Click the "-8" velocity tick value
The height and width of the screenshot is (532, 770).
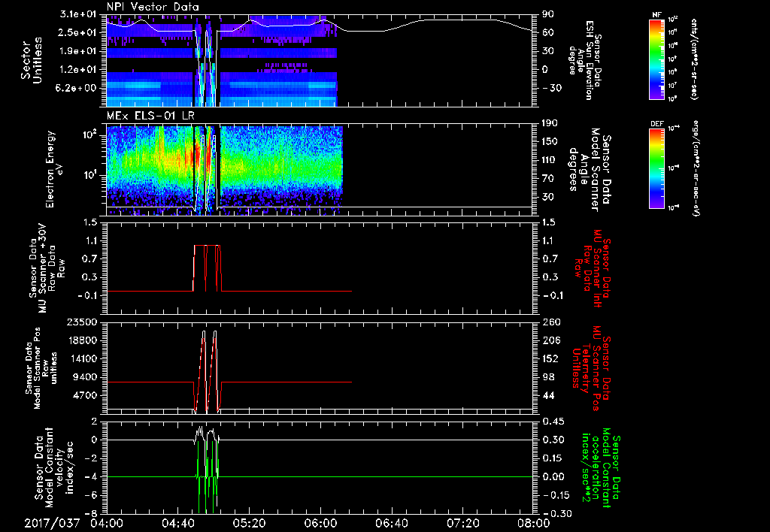(x=90, y=514)
